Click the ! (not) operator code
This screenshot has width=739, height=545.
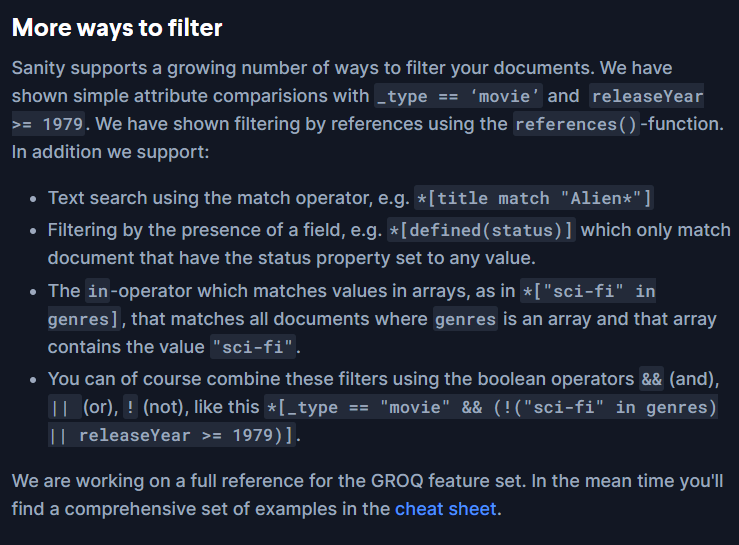130,407
